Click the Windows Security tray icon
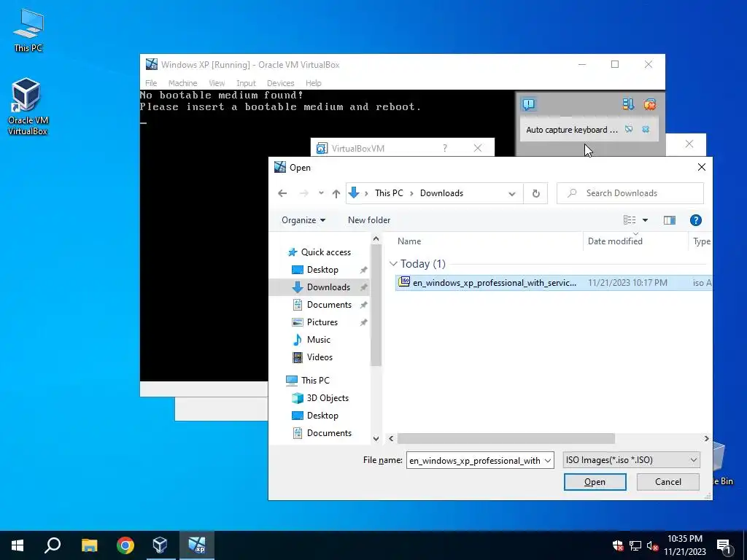747x560 pixels. tap(618, 545)
